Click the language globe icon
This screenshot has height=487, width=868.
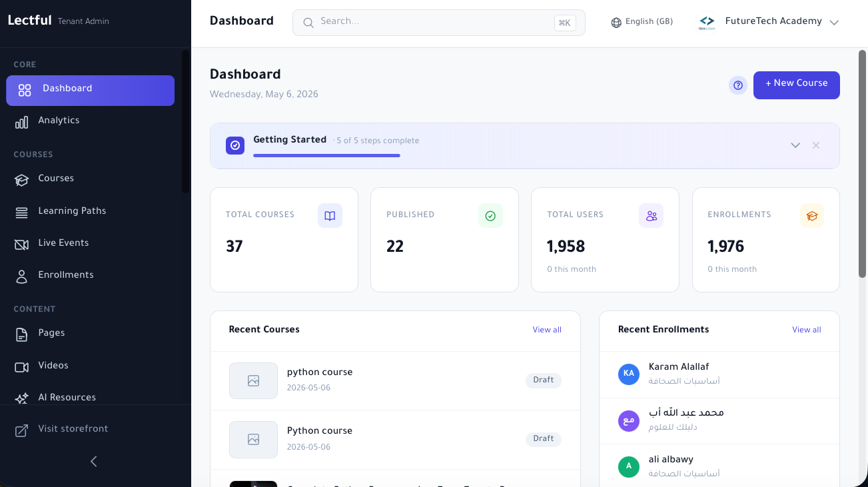coord(616,23)
